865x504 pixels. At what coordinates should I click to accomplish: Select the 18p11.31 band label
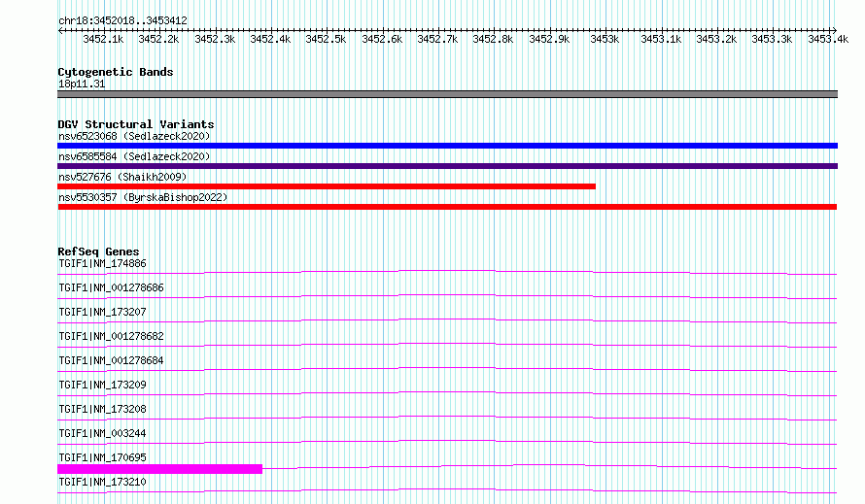82,84
